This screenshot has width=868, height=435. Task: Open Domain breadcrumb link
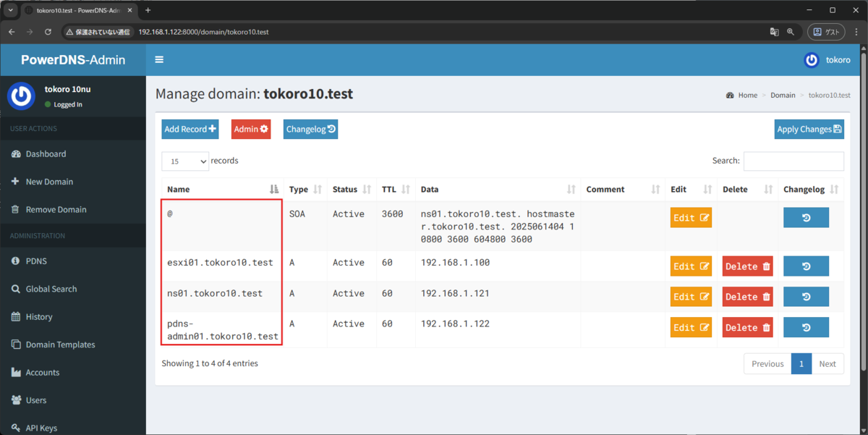(x=783, y=95)
